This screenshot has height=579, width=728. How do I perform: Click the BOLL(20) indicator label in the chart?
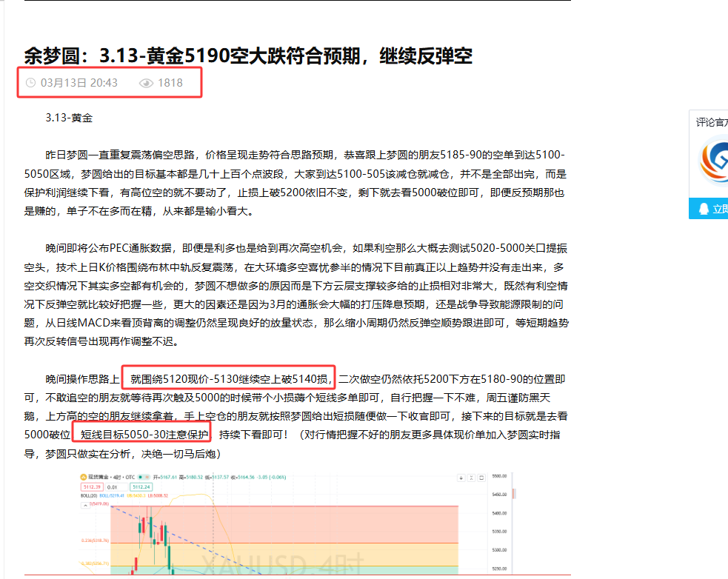coord(89,495)
